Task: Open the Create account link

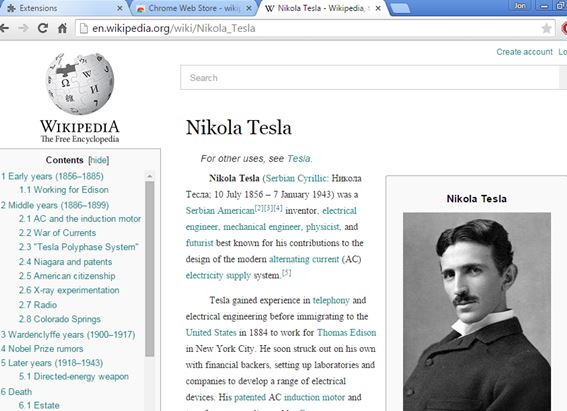Action: 524,52
